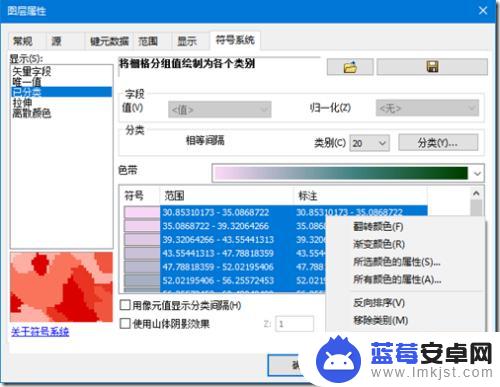Open the 归一化 dropdown showing <无>
This screenshot has height=387, width=500.
pos(427,108)
